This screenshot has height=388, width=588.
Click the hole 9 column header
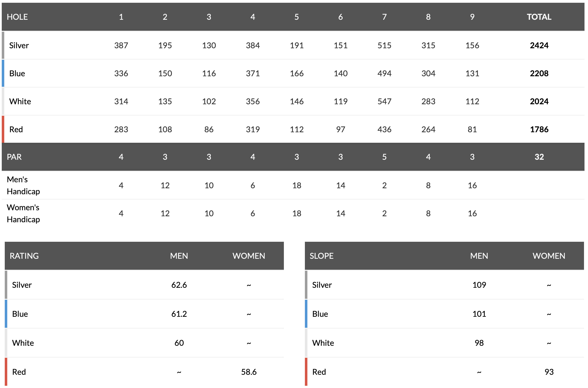(x=472, y=17)
